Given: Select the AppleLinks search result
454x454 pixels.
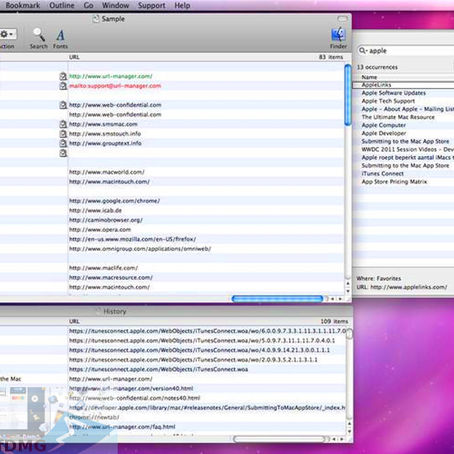Looking at the screenshot, I should 403,85.
